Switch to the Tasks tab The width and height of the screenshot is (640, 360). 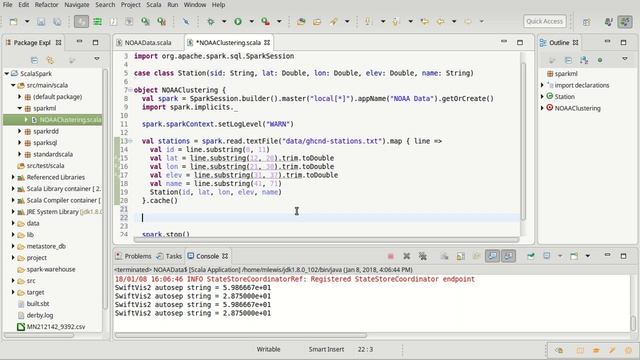click(x=169, y=256)
